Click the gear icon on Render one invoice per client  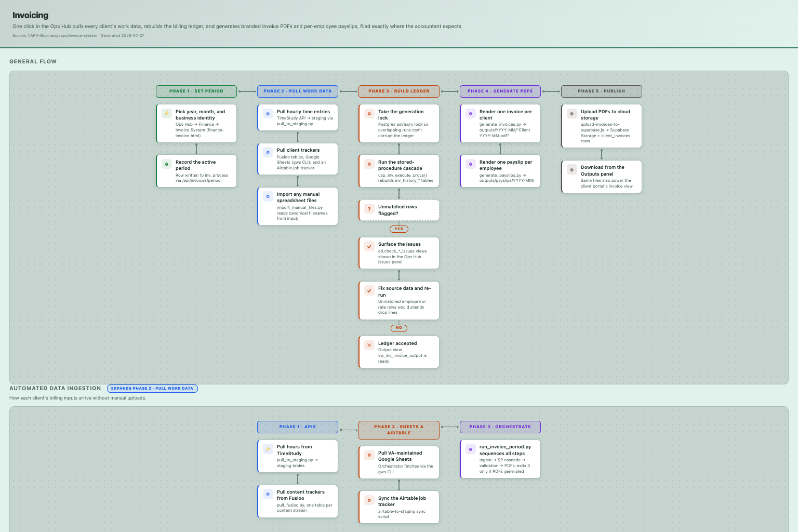pyautogui.click(x=471, y=113)
